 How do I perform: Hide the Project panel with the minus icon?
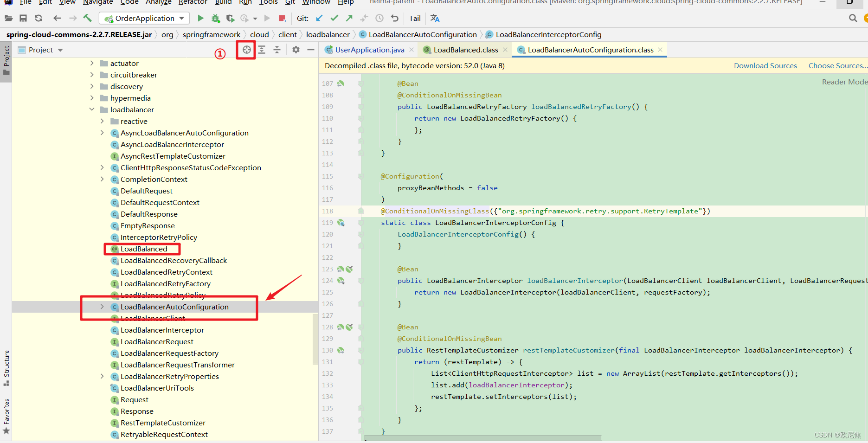coord(311,50)
